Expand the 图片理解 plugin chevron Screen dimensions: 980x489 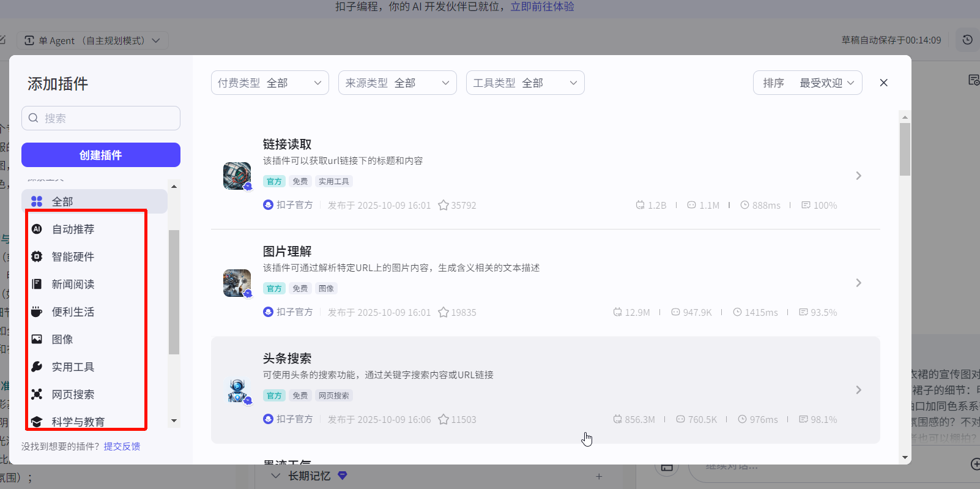[858, 283]
